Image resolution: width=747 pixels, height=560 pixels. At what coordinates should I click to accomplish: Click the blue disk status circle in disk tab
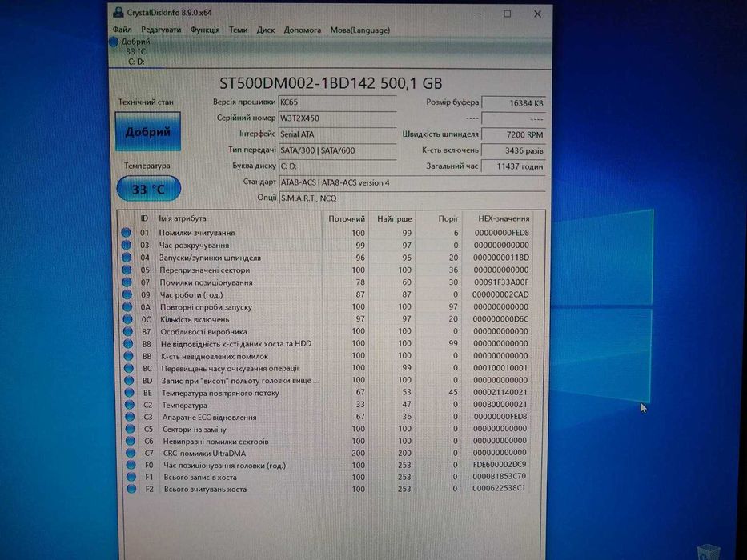coord(114,42)
